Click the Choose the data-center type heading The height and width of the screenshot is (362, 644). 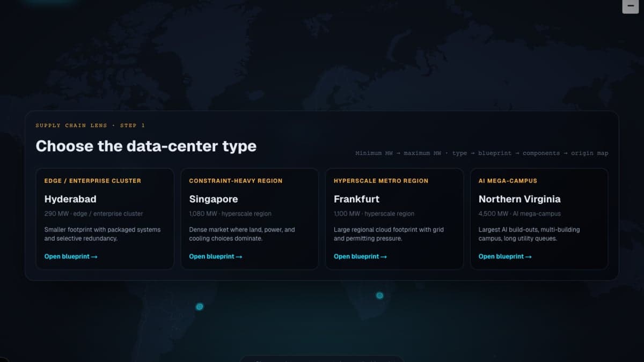[146, 146]
